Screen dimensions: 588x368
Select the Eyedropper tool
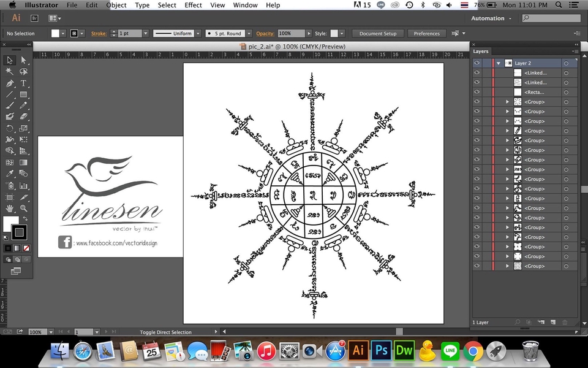point(10,174)
